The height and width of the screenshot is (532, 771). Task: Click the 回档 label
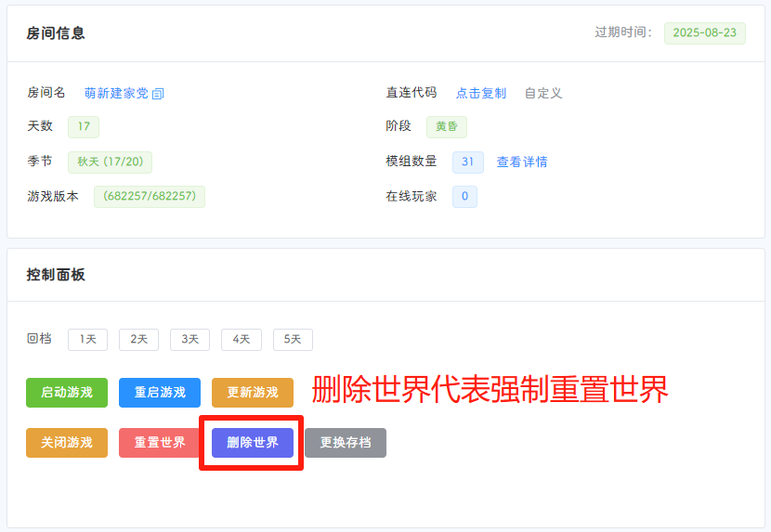(x=39, y=339)
